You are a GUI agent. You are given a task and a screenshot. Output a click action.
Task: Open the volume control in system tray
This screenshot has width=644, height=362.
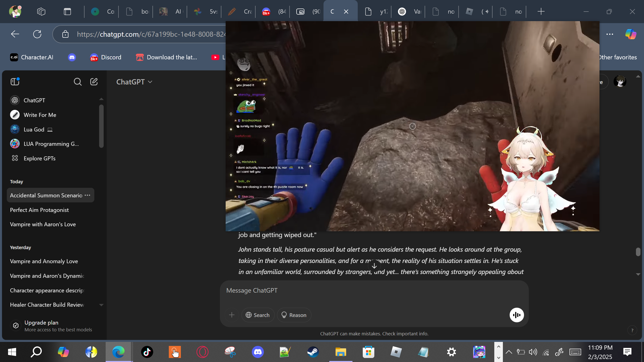tap(533, 352)
